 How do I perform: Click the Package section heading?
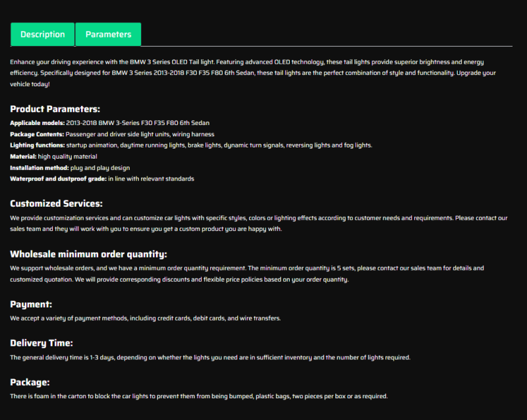click(30, 382)
